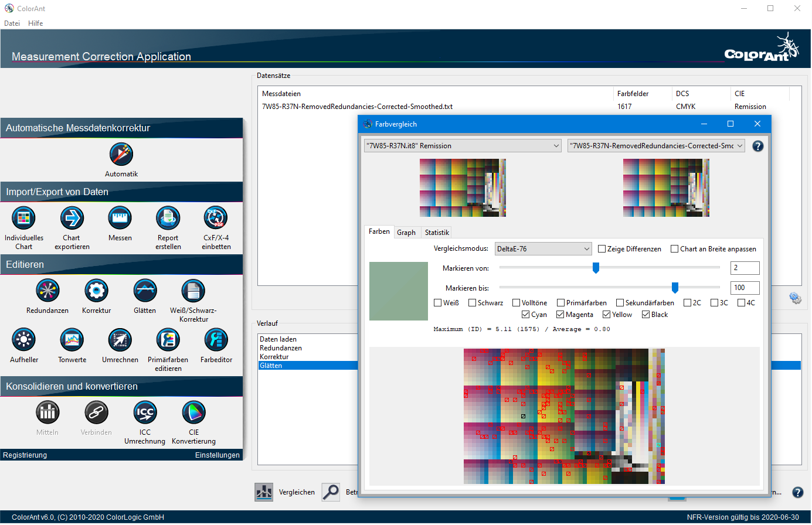Viewport: 812px width, 525px height.
Task: Open the Redundanzen tool
Action: (x=47, y=291)
